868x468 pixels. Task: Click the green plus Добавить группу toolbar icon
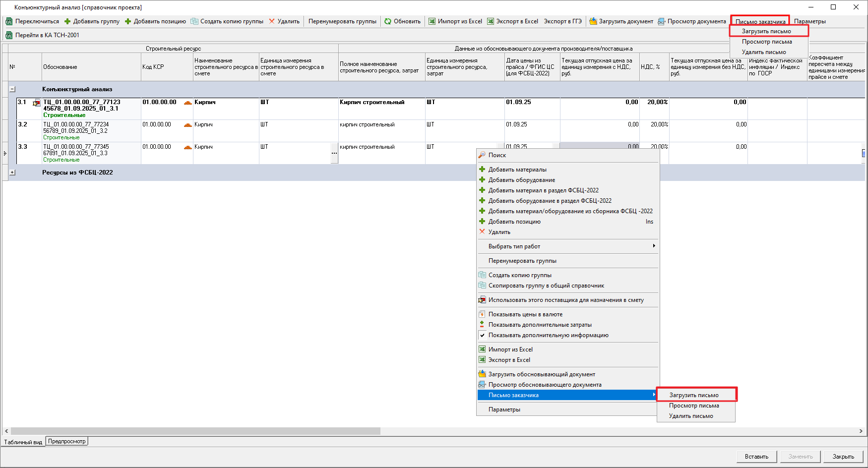[x=67, y=21]
